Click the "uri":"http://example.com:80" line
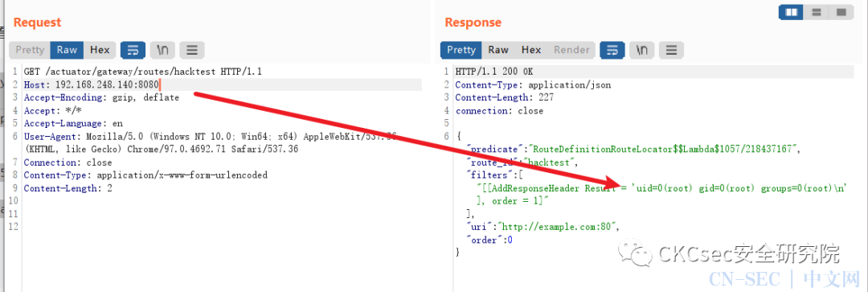This screenshot has height=292, width=868. [542, 227]
